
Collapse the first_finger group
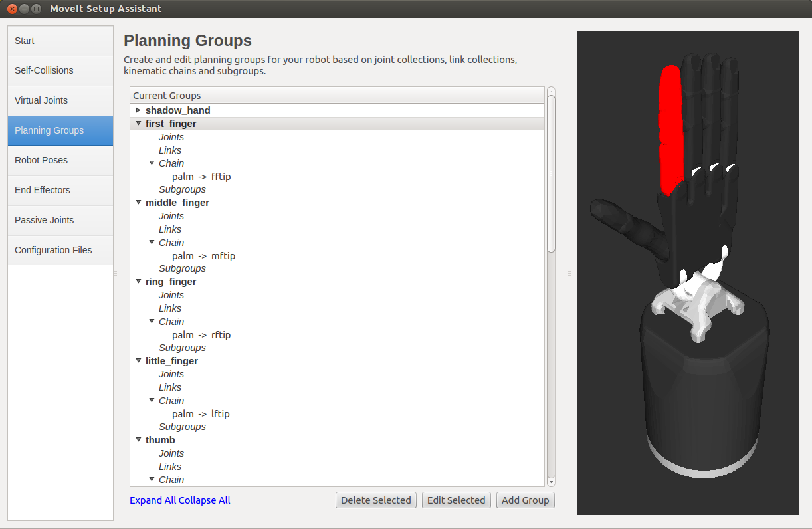click(x=138, y=124)
